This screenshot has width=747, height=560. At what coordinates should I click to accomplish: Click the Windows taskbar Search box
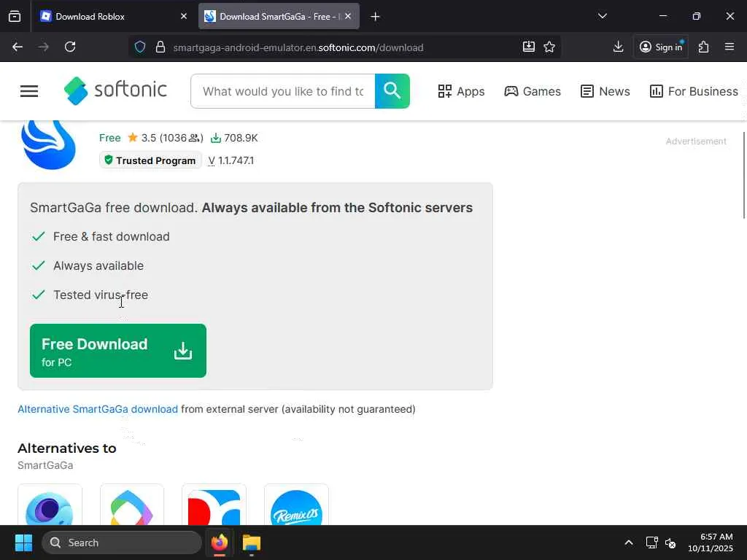pos(122,542)
